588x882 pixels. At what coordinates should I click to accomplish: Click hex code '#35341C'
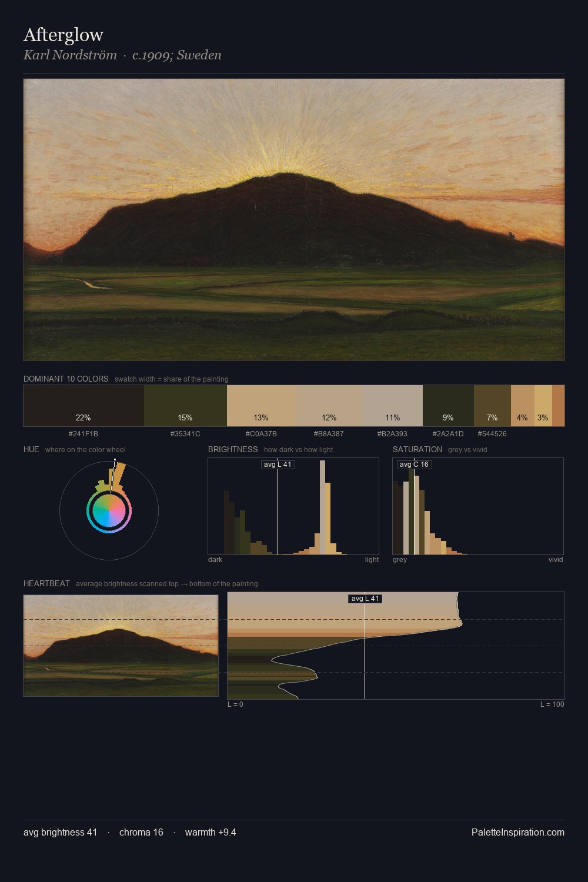point(185,434)
